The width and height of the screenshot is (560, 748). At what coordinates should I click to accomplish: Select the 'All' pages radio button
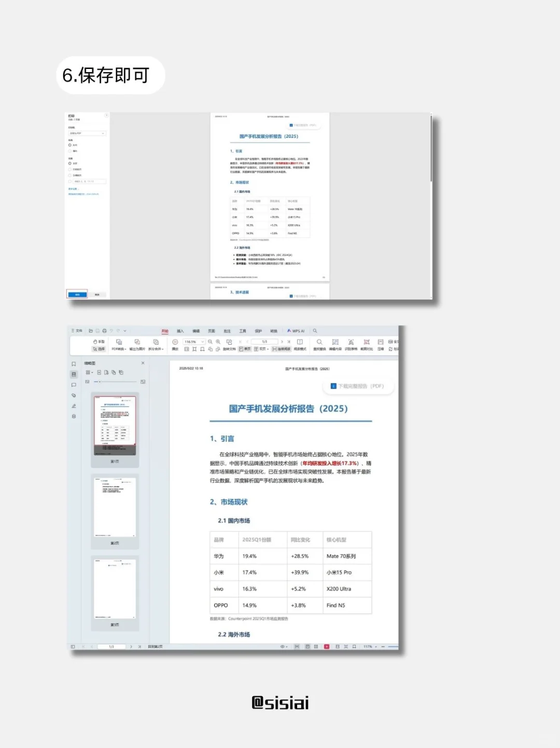tap(70, 163)
